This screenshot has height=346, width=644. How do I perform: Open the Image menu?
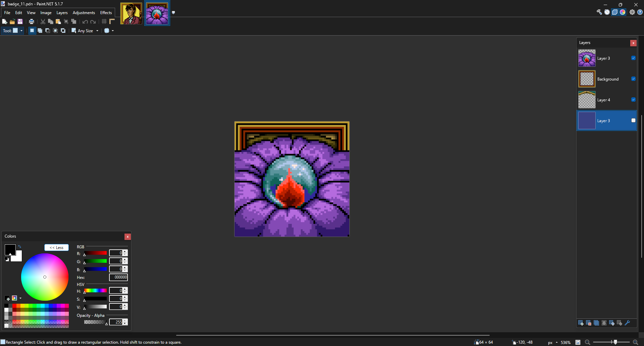(x=46, y=13)
